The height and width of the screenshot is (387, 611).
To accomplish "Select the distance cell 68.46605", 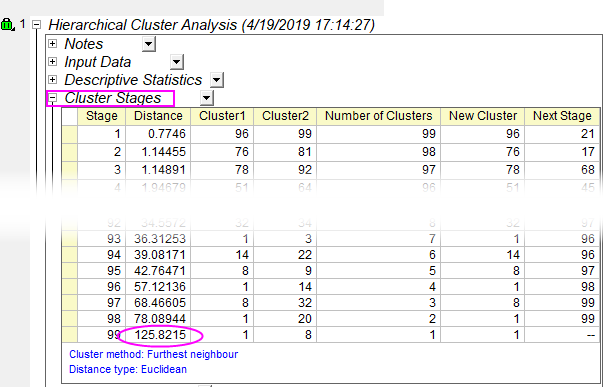I will click(158, 302).
